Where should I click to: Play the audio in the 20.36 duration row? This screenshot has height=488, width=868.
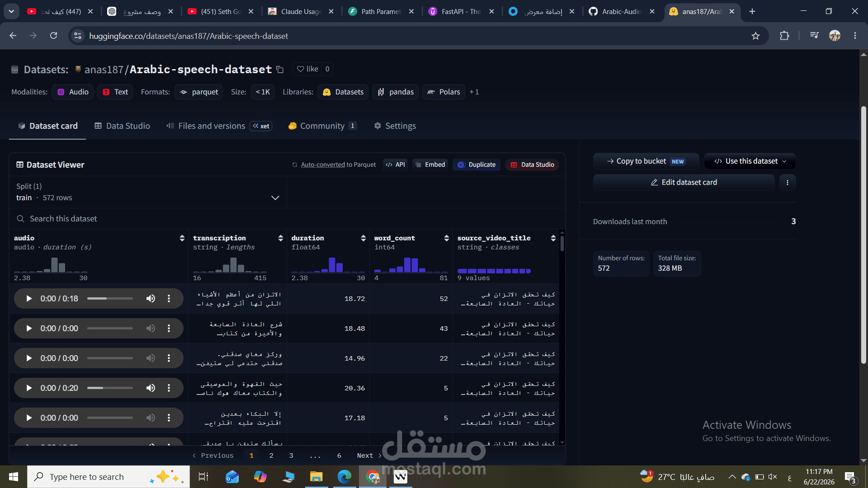(x=29, y=388)
